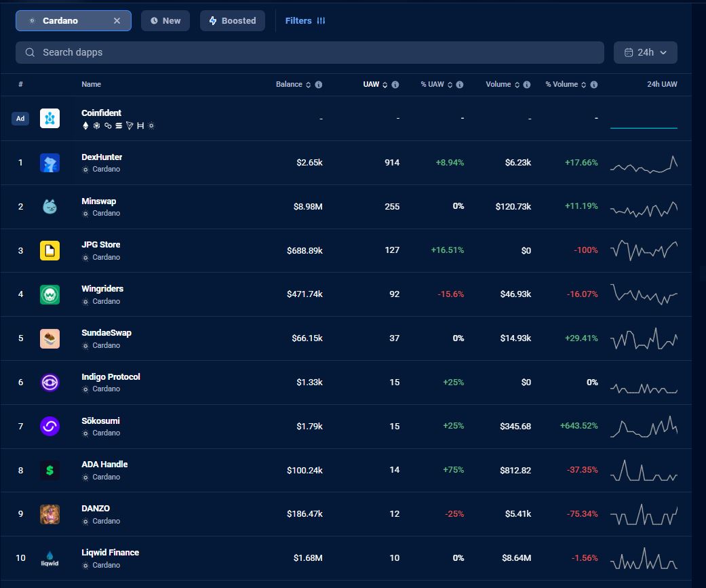Click ADA Handle balance $100.24k

[305, 471]
